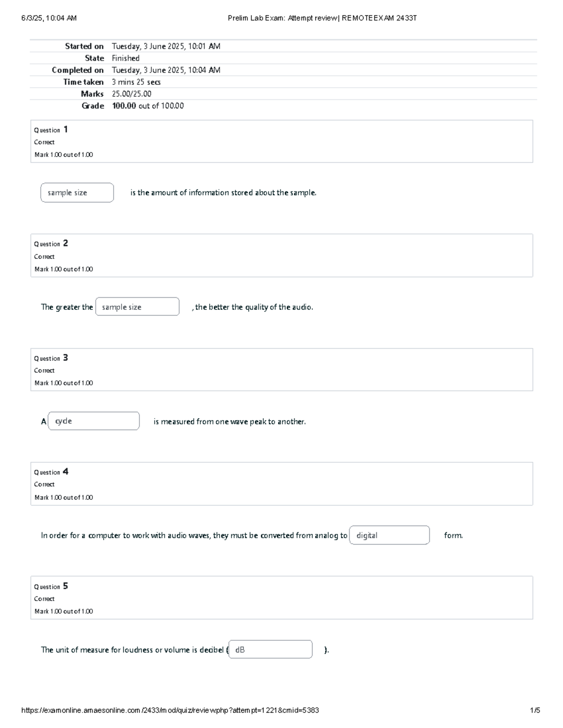Select the 'State Finished' summary row
This screenshot has height=728, width=563.
(283, 58)
